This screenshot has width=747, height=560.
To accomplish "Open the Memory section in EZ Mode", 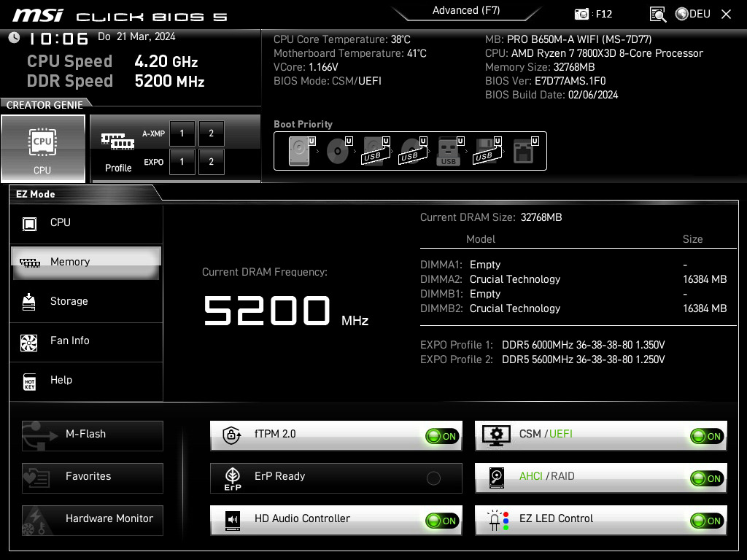I will click(86, 262).
